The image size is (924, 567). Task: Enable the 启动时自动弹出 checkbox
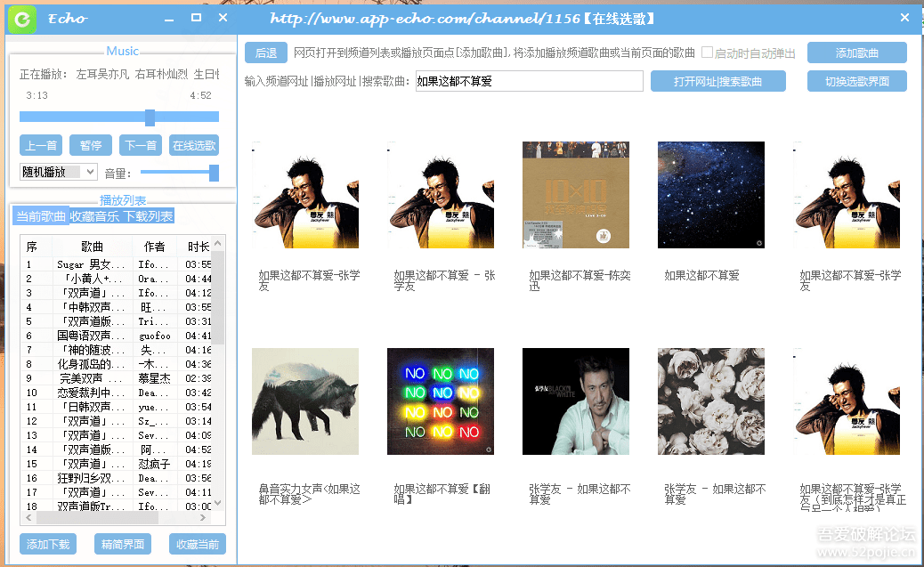(x=707, y=53)
